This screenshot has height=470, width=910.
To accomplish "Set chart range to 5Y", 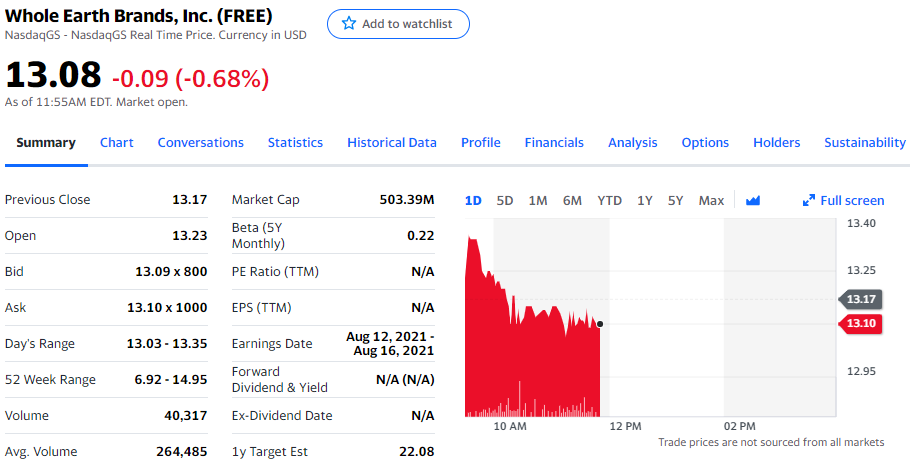I will [676, 201].
